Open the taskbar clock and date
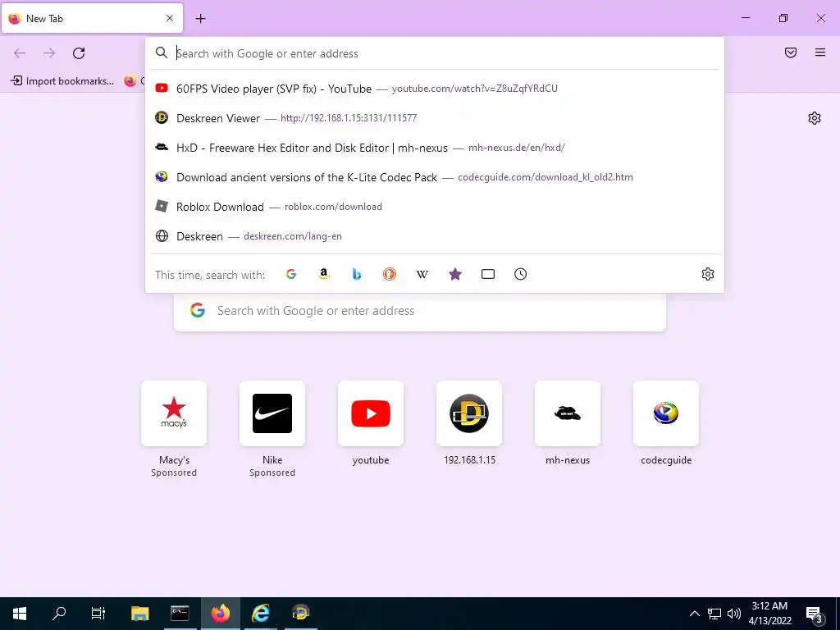Screen dimensions: 840x630 (769, 614)
